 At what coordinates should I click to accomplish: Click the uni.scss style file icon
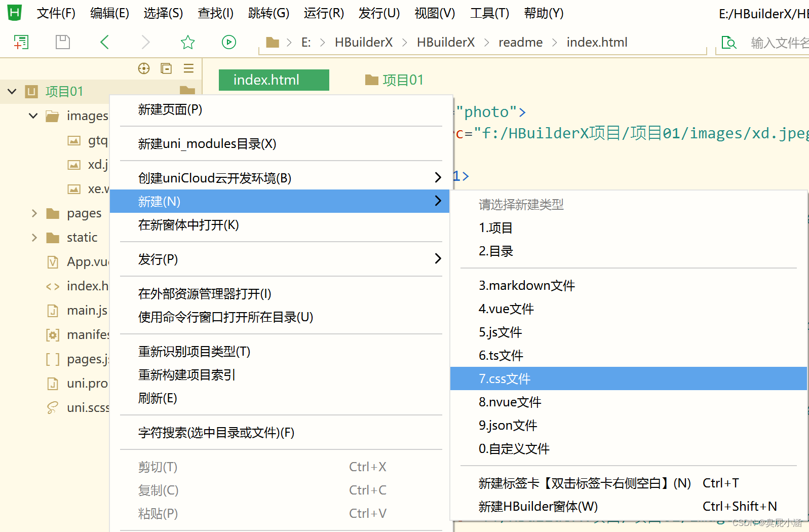pos(53,408)
